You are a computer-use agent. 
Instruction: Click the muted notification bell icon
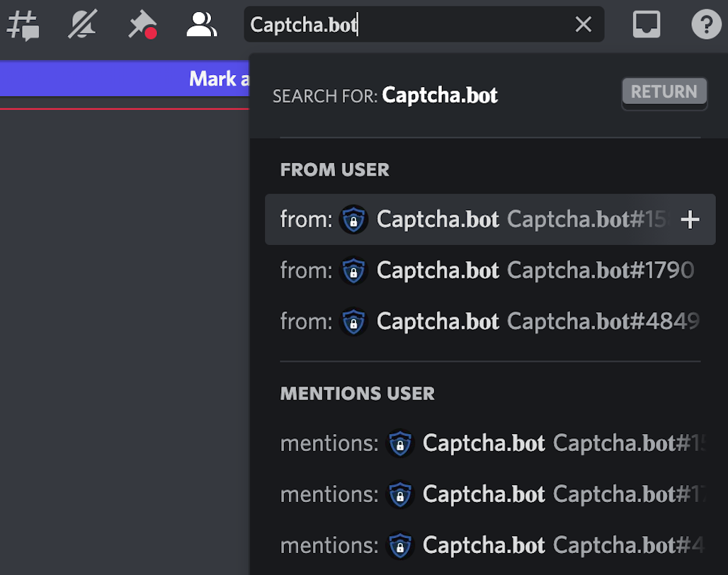coord(82,25)
